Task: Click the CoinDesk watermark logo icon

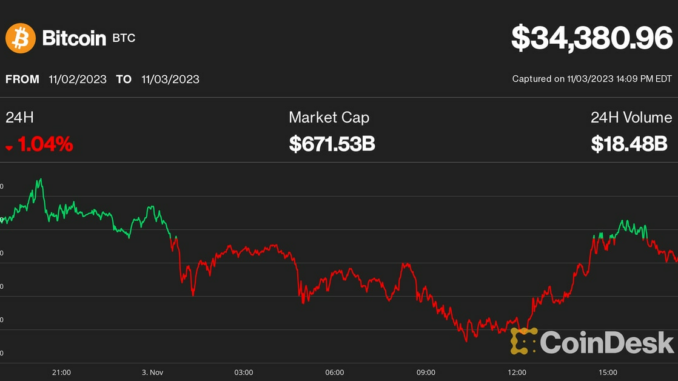Action: click(x=524, y=341)
